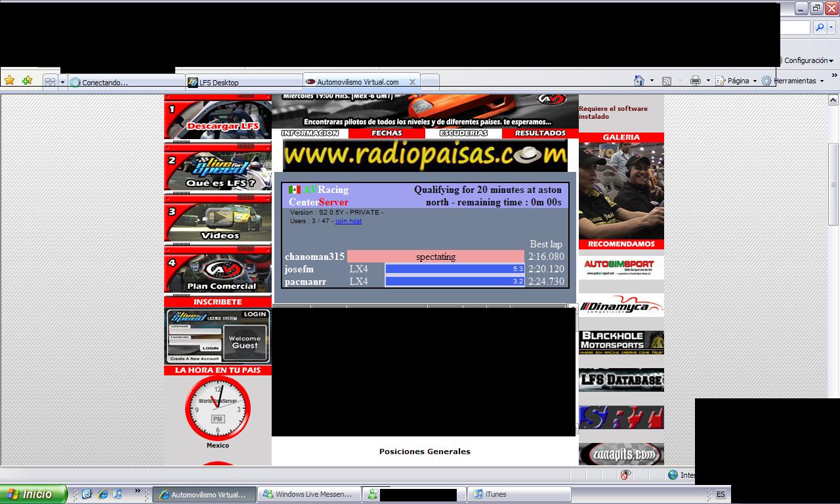Click the RSS feeds icon

coord(667,81)
